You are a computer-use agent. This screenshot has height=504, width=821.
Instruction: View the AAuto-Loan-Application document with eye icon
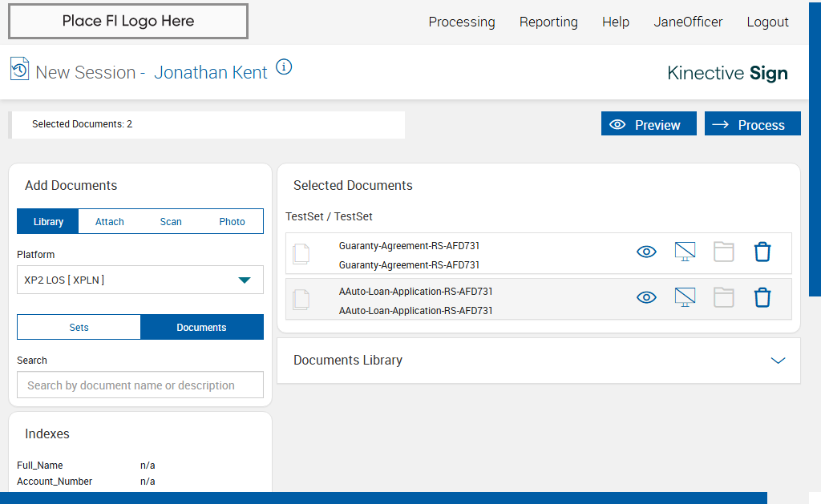(x=646, y=298)
